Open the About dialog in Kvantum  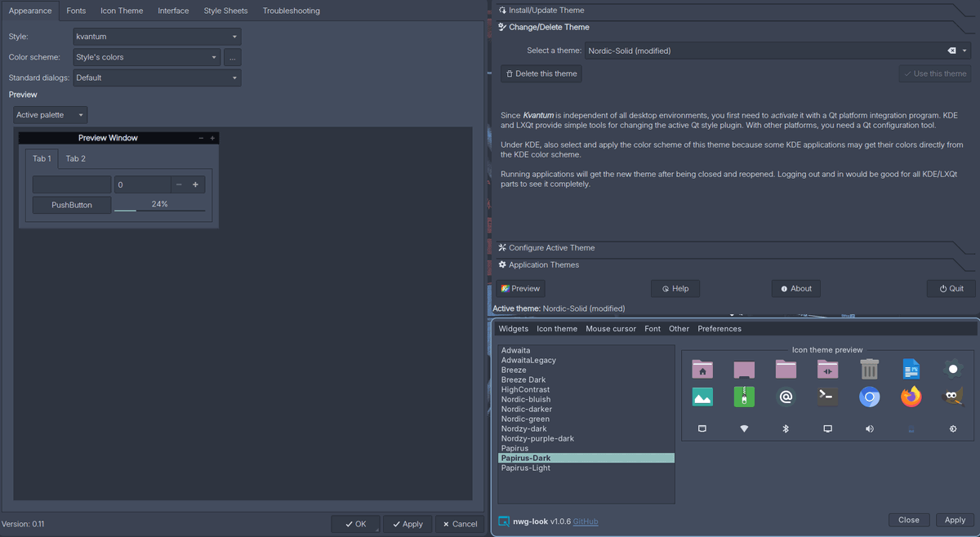tap(796, 288)
